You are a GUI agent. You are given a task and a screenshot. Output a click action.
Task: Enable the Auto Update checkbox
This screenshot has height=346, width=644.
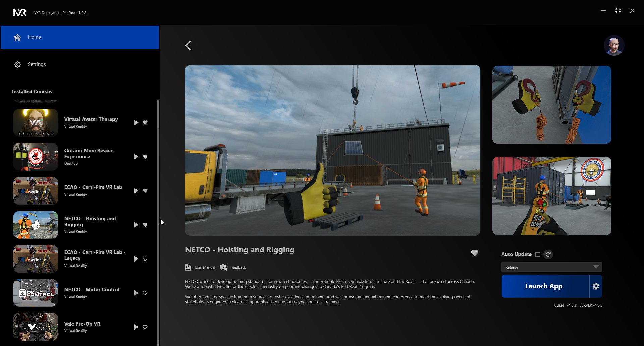(x=538, y=254)
